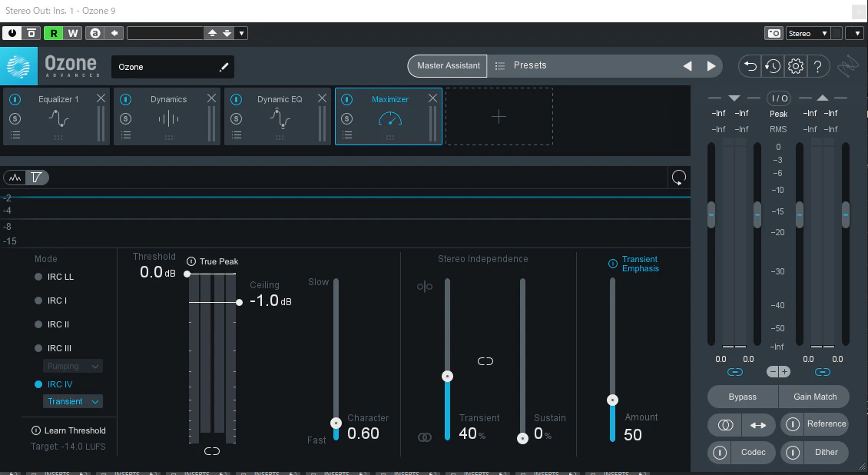The height and width of the screenshot is (475, 868).
Task: Toggle Transient Emphasis power
Action: point(613,264)
